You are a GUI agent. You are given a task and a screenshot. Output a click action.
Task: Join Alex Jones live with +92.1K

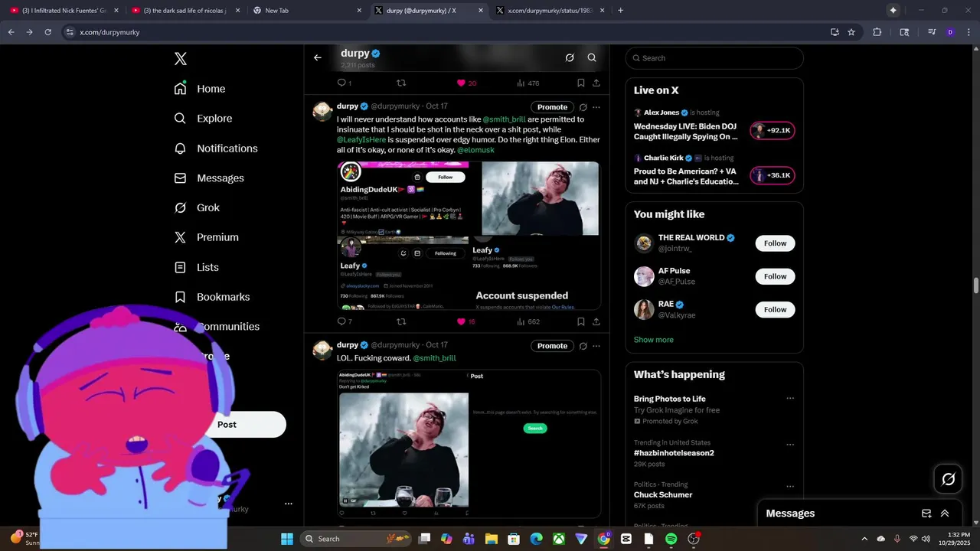click(773, 131)
